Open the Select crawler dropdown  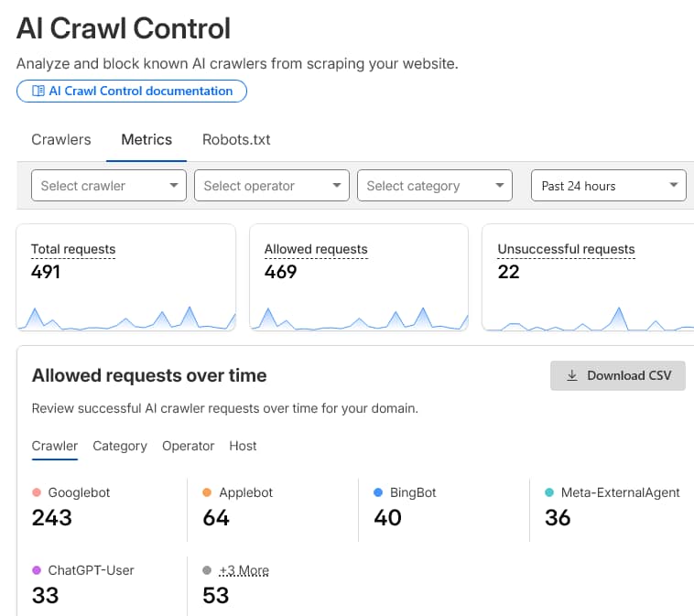coord(109,186)
